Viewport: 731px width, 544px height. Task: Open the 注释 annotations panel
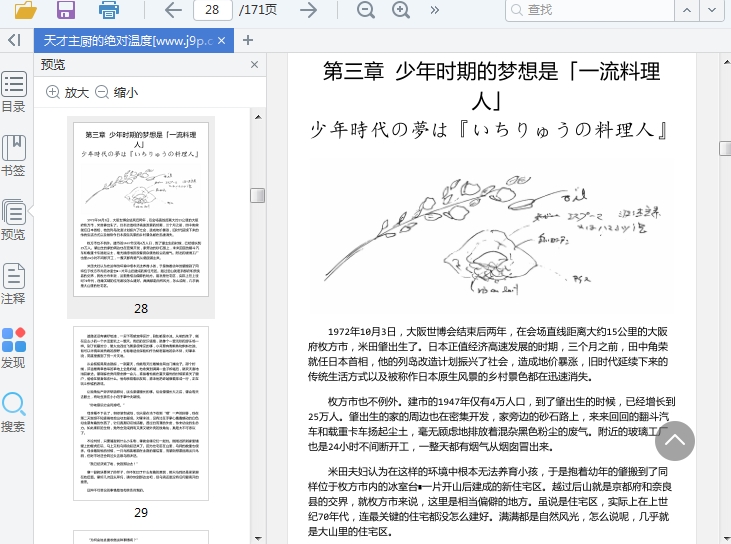(x=14, y=283)
